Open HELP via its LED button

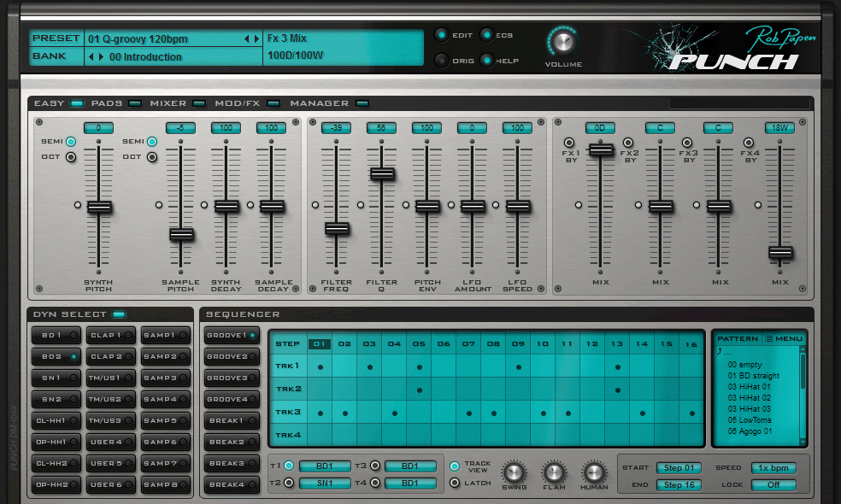click(486, 60)
